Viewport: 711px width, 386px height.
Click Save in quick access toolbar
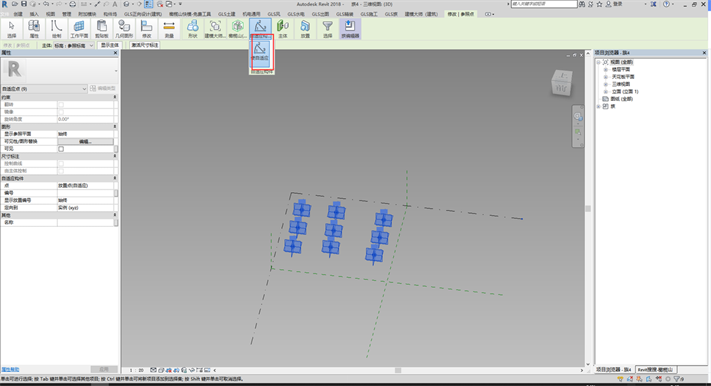[x=24, y=4]
